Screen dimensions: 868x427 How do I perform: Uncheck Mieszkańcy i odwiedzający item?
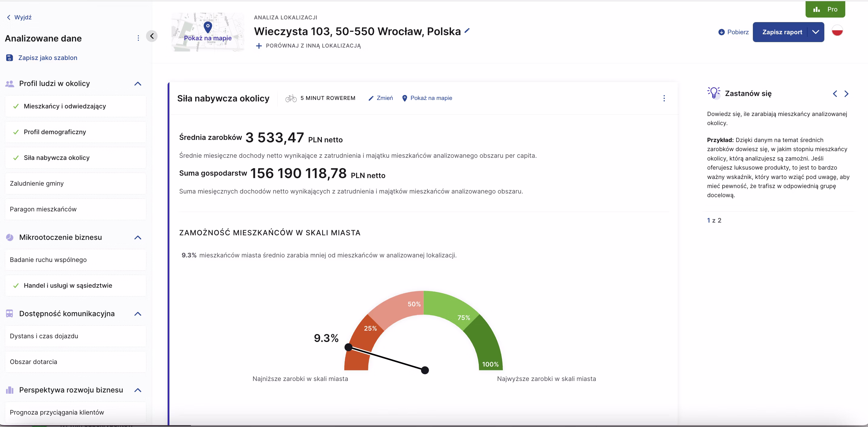(x=65, y=106)
